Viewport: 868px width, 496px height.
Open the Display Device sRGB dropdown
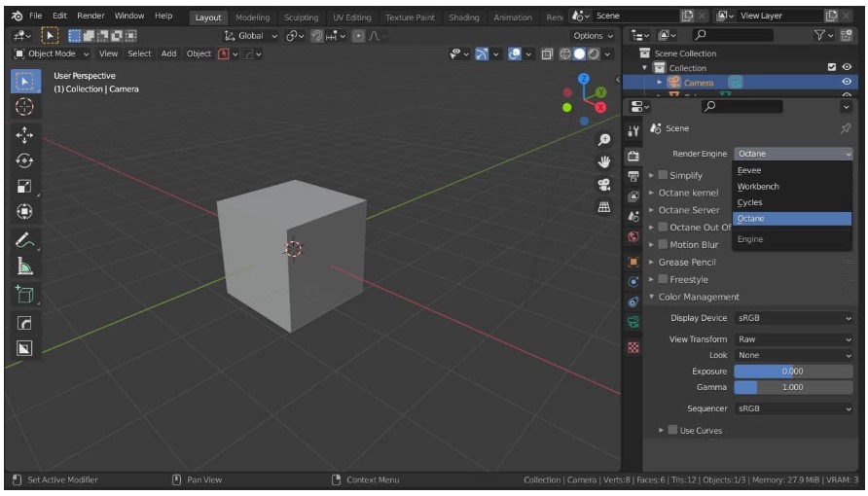(793, 318)
